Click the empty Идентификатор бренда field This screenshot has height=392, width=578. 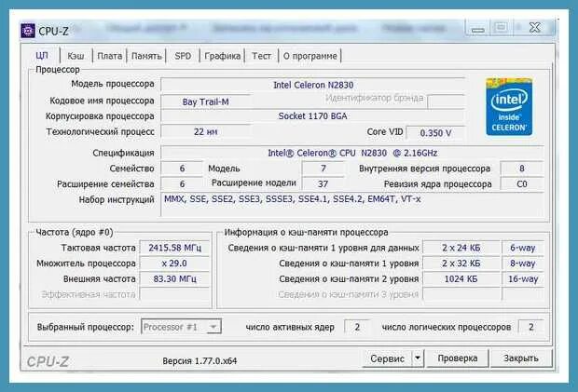pyautogui.click(x=446, y=101)
